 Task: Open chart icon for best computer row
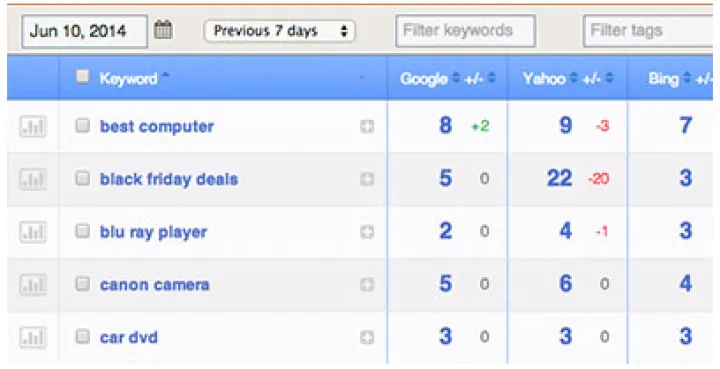[x=33, y=126]
